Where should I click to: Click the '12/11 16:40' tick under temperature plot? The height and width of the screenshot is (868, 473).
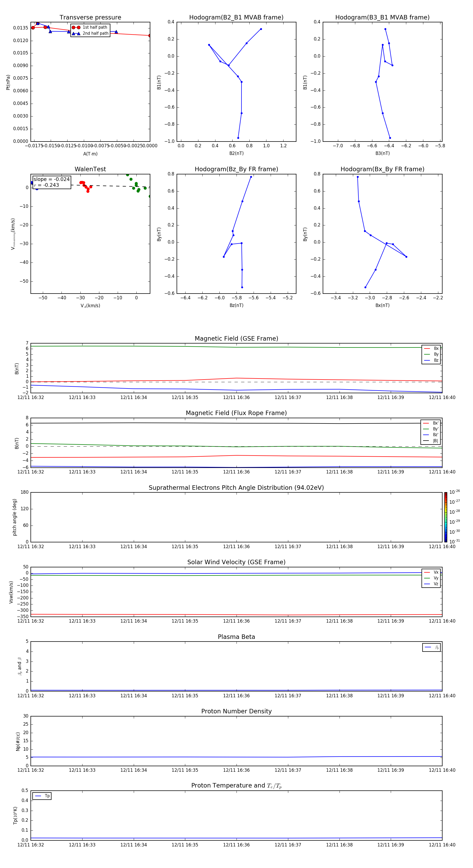pyautogui.click(x=442, y=845)
